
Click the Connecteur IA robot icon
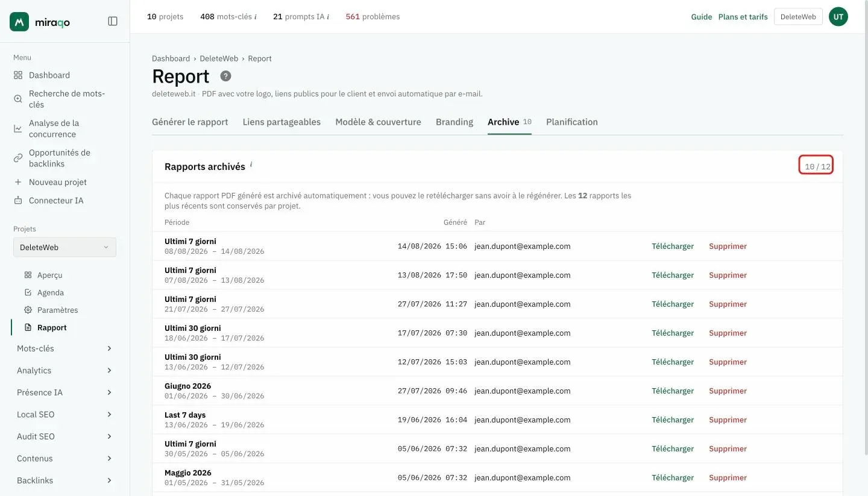tap(18, 201)
